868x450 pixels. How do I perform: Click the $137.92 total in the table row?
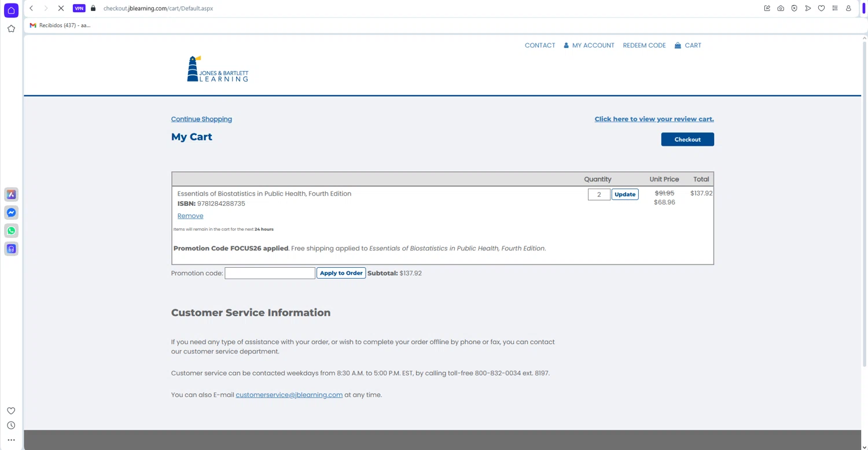tap(701, 193)
